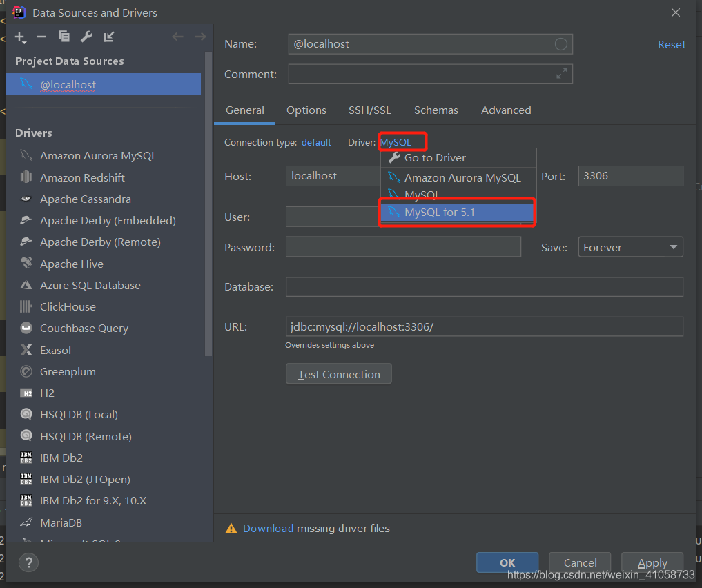
Task: Click the help question mark button
Action: [x=29, y=562]
